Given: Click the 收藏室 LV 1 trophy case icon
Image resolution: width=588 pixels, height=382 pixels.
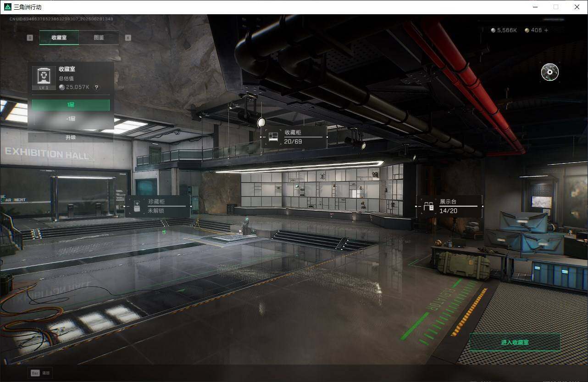Looking at the screenshot, I should tap(44, 78).
